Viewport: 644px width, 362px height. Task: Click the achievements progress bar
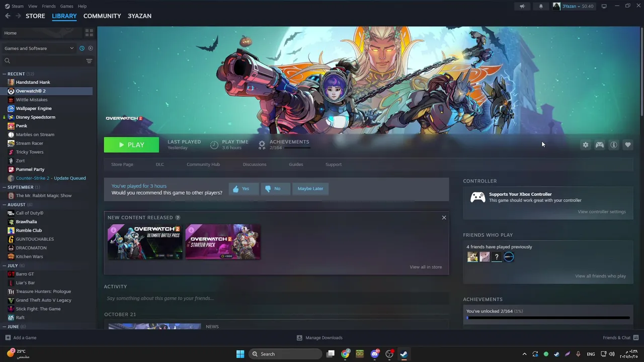pyautogui.click(x=548, y=318)
